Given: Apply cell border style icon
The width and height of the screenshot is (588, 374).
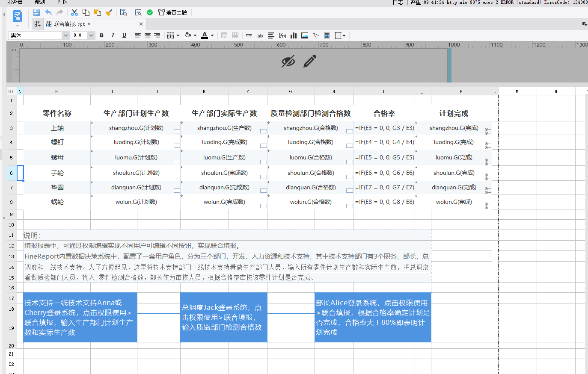Looking at the screenshot, I should (170, 35).
